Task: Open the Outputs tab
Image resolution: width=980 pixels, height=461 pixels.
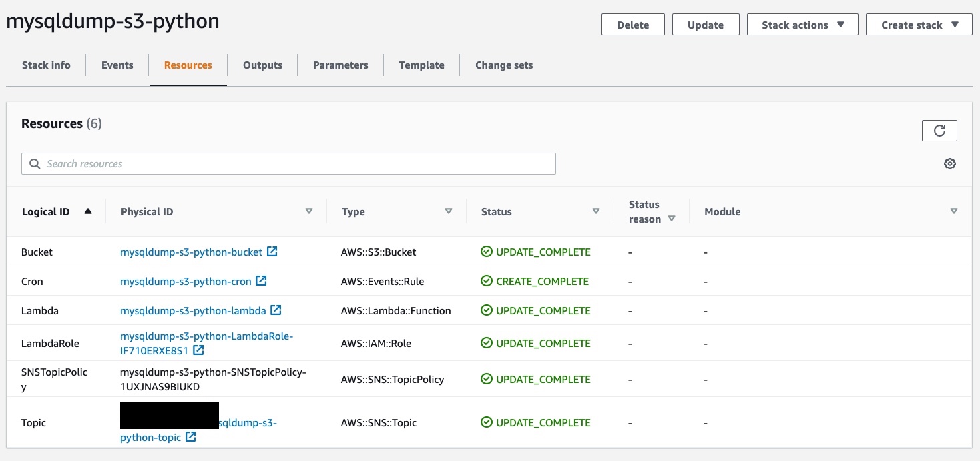Action: (x=262, y=65)
